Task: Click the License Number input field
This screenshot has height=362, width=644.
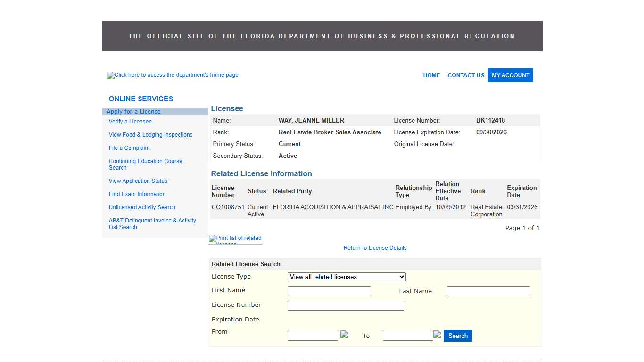Action: pyautogui.click(x=345, y=305)
